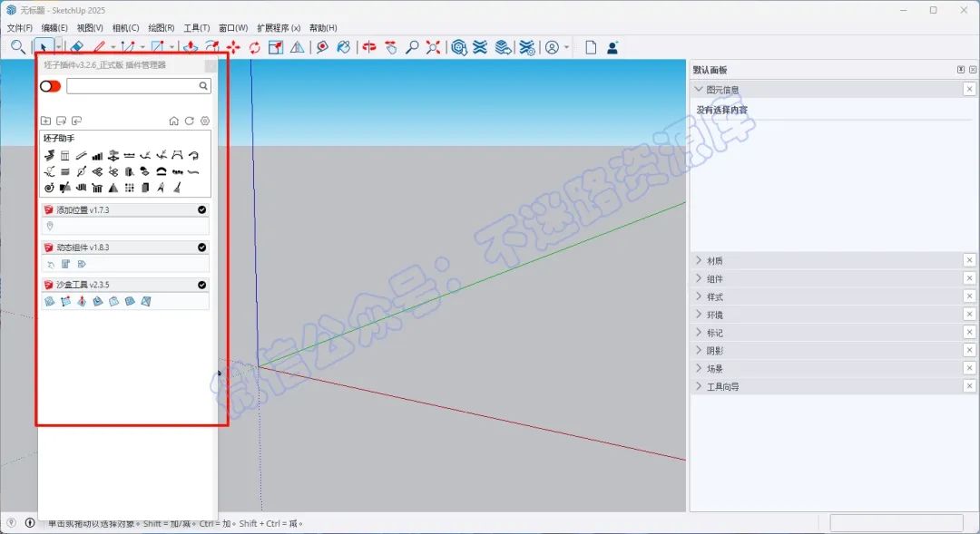Image resolution: width=980 pixels, height=534 pixels.
Task: Toggle the 沙盒工具 v2.3.5 checkmark
Action: (201, 285)
